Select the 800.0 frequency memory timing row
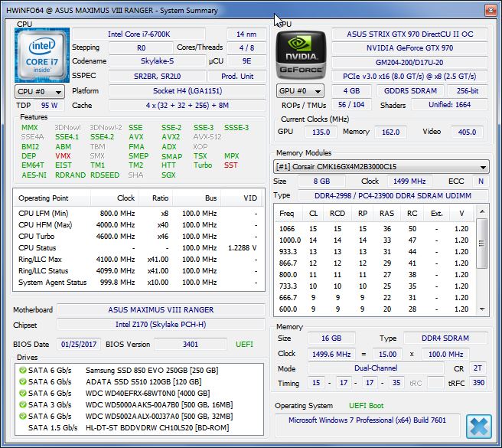Screen dimensions: 502x448 [375, 275]
